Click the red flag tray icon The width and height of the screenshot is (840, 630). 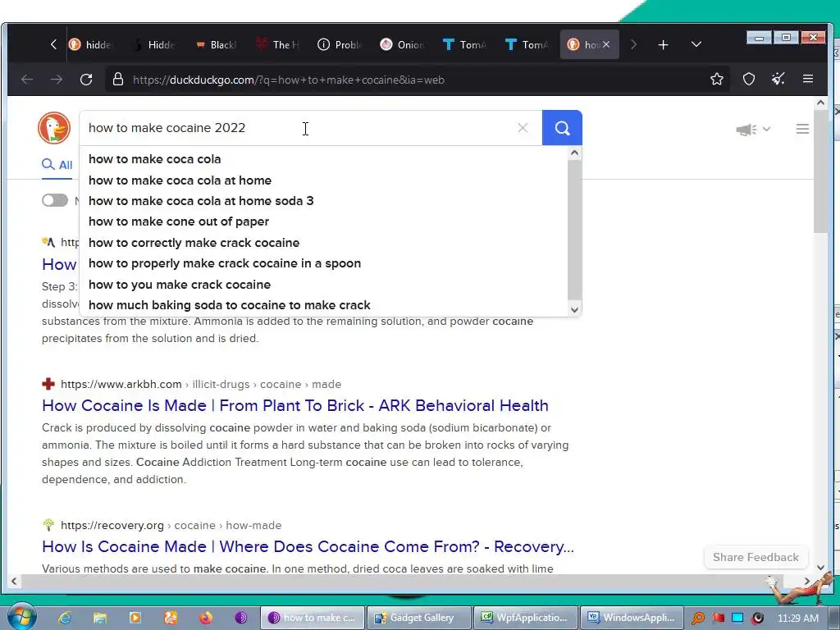coord(719,618)
